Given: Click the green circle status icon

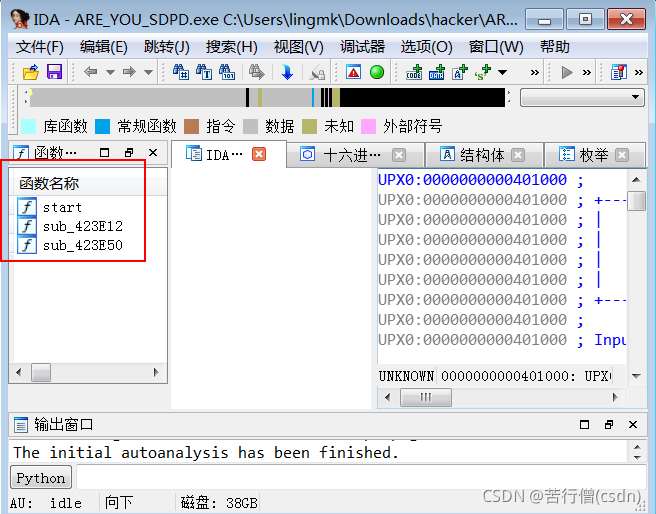Looking at the screenshot, I should pyautogui.click(x=377, y=72).
